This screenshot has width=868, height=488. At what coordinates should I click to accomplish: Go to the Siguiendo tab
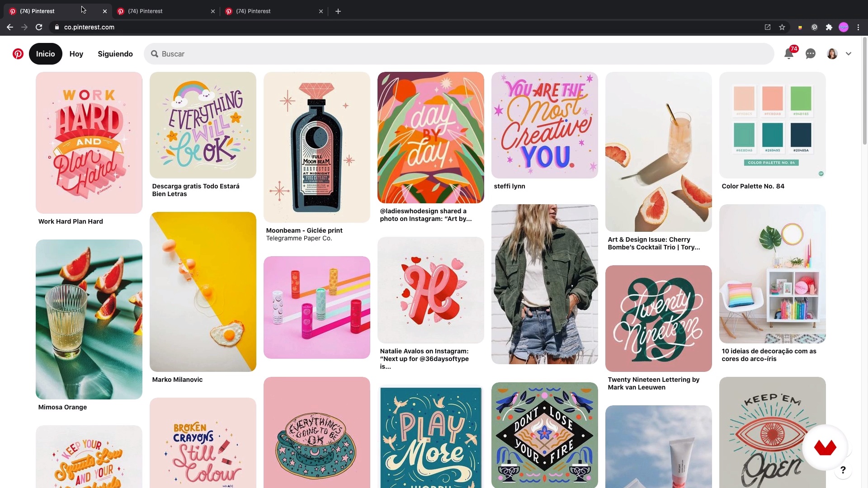[115, 54]
